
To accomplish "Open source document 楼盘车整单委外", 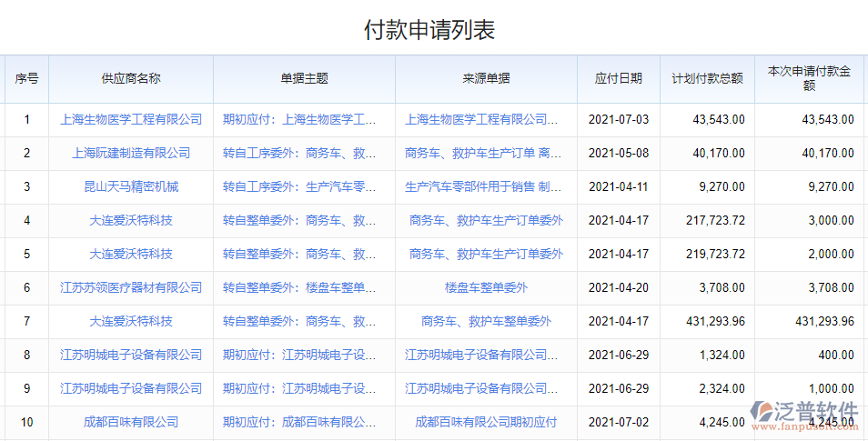I will tap(486, 287).
